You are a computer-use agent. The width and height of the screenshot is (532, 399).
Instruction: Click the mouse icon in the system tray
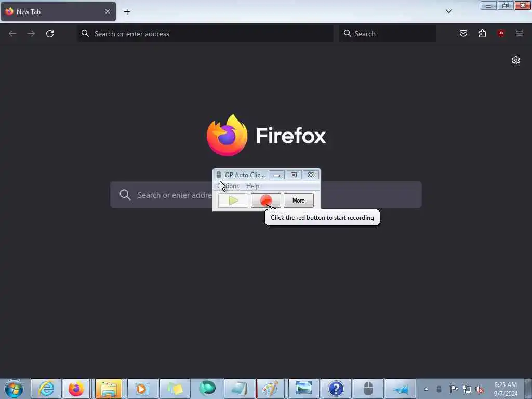438,389
